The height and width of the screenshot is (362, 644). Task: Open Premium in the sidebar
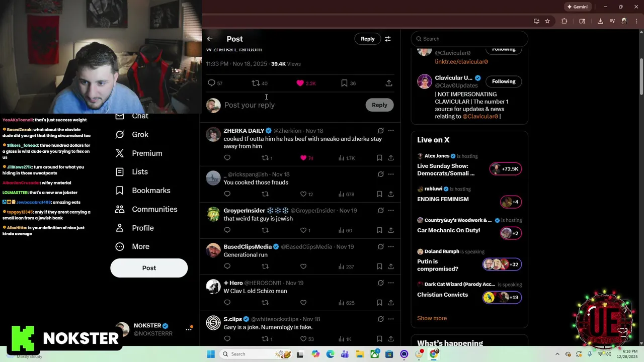pyautogui.click(x=139, y=153)
